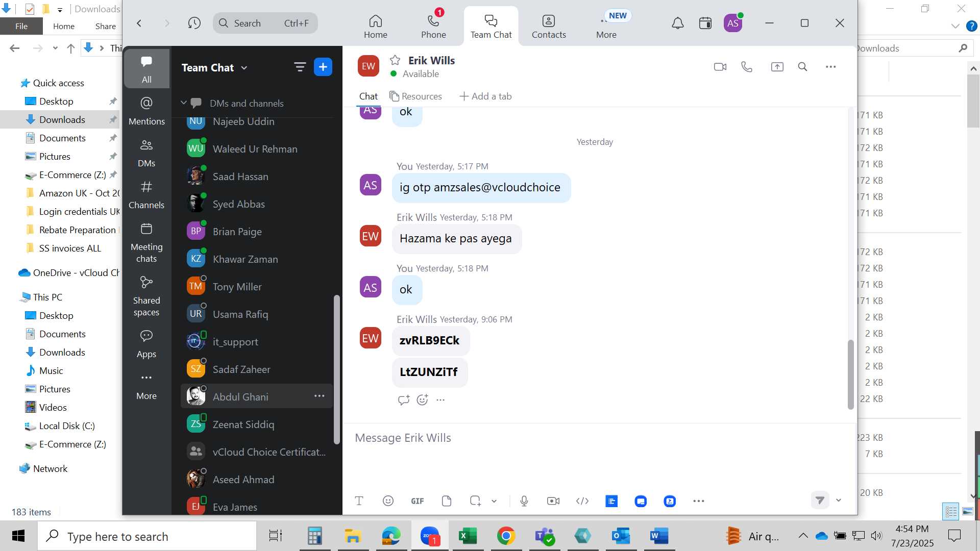Click the blue new chat plus button
Viewport: 980px width, 551px height.
pyautogui.click(x=323, y=67)
